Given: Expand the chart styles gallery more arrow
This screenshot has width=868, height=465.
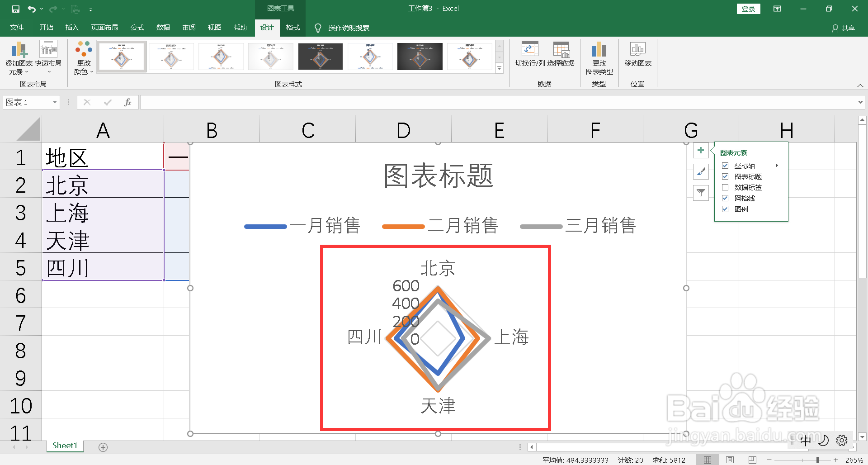Looking at the screenshot, I should tap(500, 68).
